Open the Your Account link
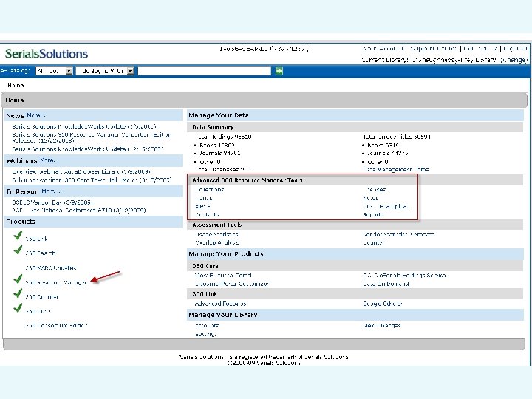532x399 pixels. point(383,49)
